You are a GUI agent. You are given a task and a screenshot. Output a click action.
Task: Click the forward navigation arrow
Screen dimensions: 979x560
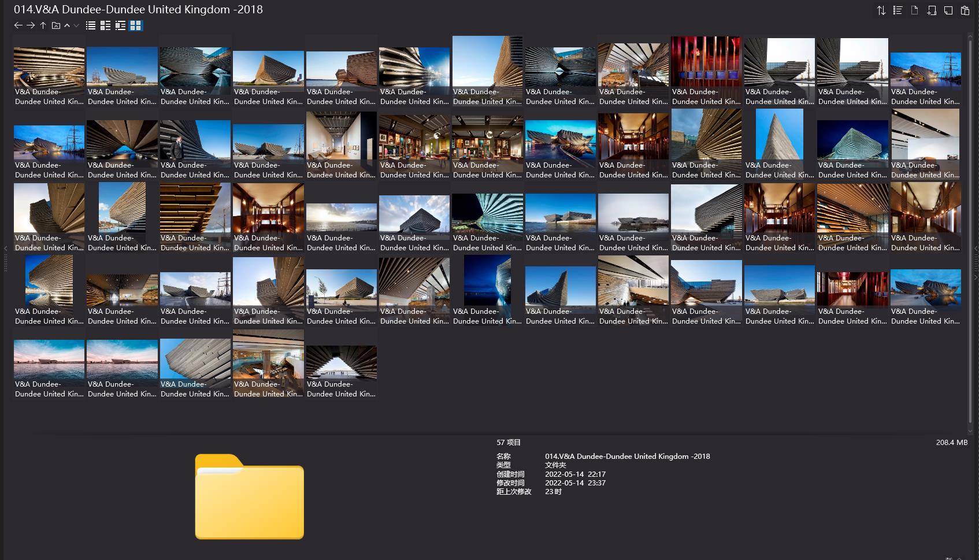[x=31, y=25]
